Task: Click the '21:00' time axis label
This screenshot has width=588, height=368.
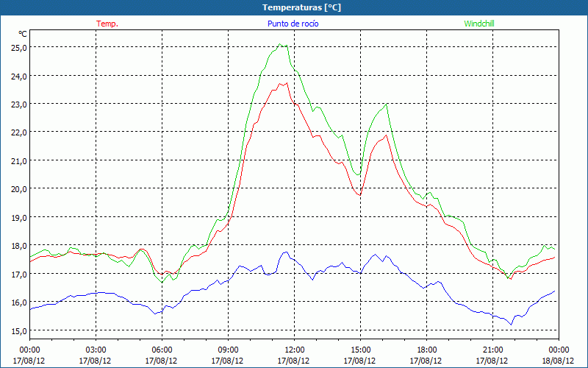Action: coord(492,350)
